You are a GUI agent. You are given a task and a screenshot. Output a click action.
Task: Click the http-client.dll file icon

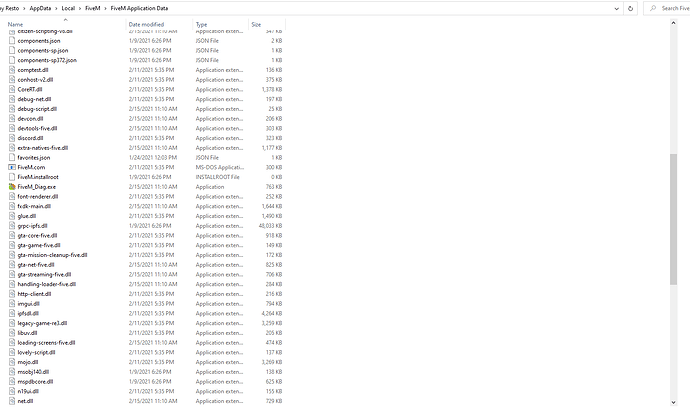point(12,294)
